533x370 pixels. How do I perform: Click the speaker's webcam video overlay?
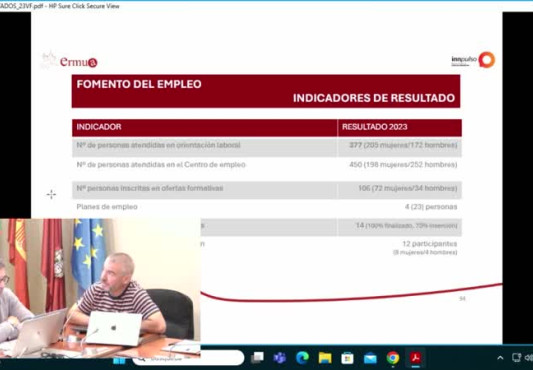100,288
